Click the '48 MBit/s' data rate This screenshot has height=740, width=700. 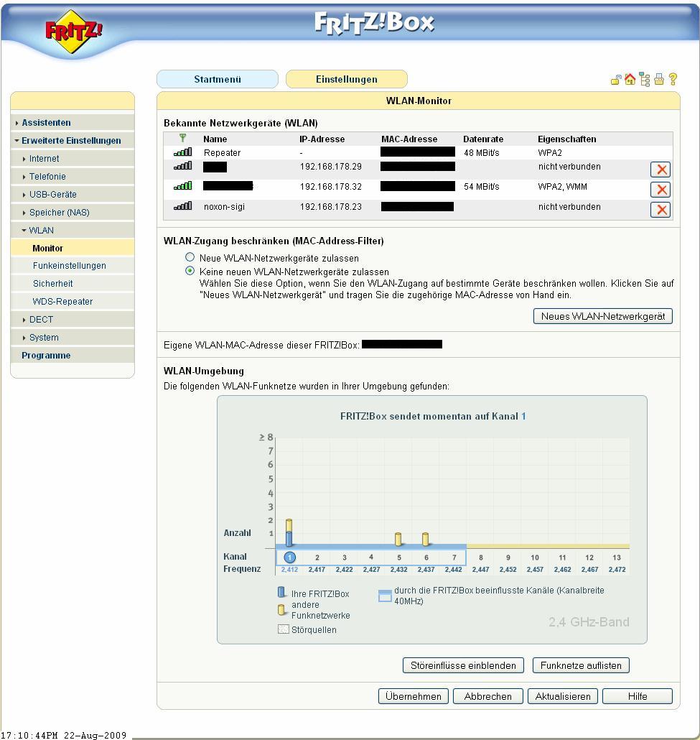pos(481,153)
